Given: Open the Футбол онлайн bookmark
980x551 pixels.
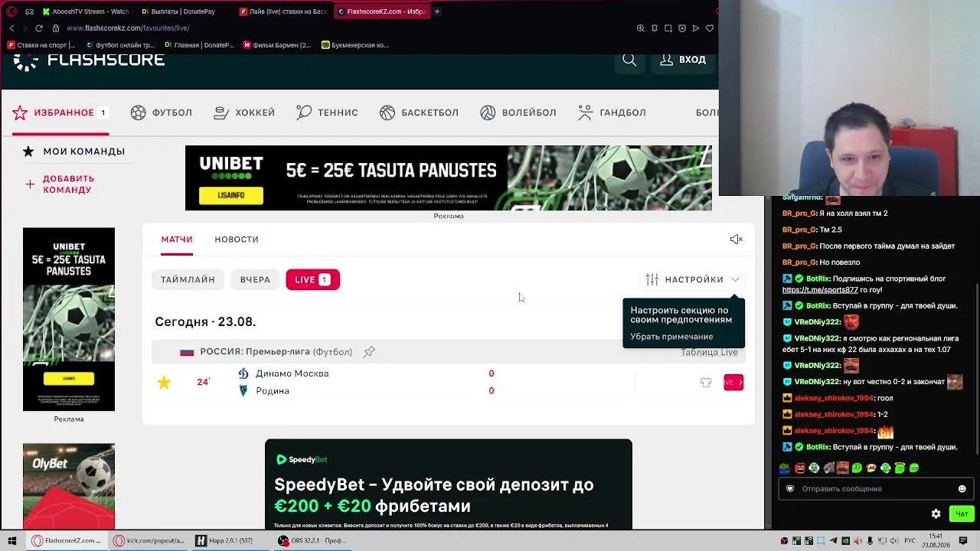Looking at the screenshot, I should point(120,45).
